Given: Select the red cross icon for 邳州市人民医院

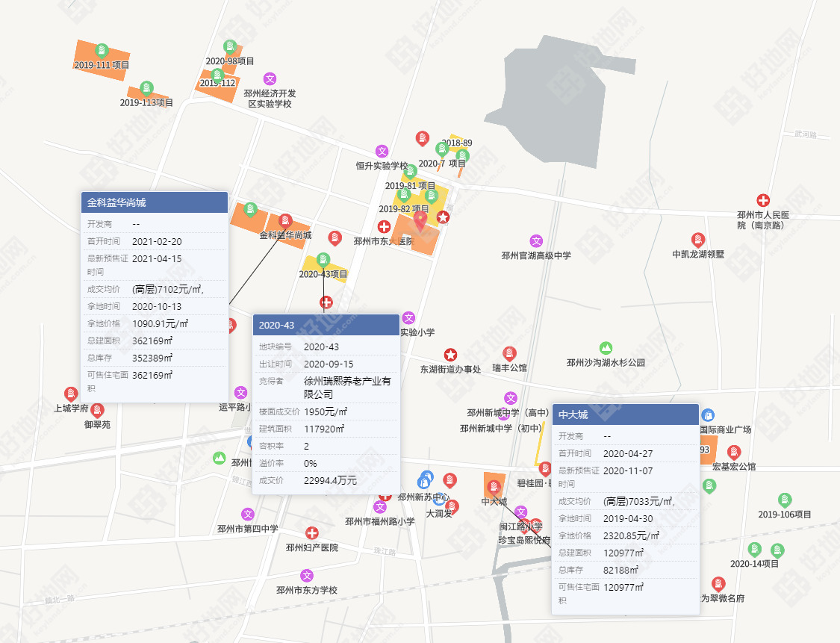Looking at the screenshot, I should click(763, 200).
